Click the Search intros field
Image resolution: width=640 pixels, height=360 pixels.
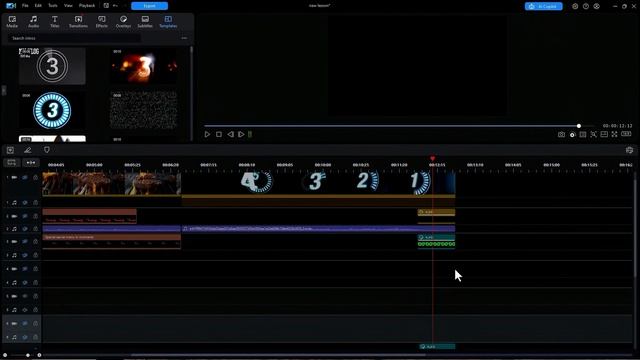click(x=75, y=38)
